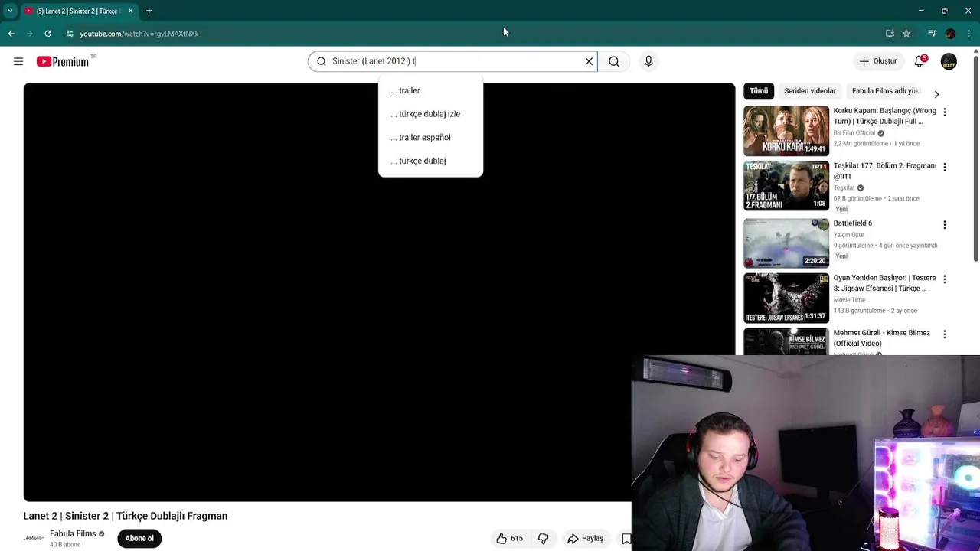Open more options for Teşkilat video
This screenshot has height=551, width=980.
tap(944, 168)
